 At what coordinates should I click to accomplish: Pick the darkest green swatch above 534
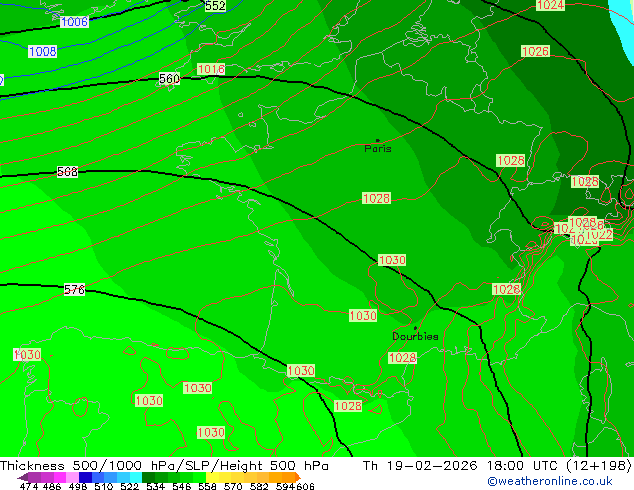pos(148,477)
